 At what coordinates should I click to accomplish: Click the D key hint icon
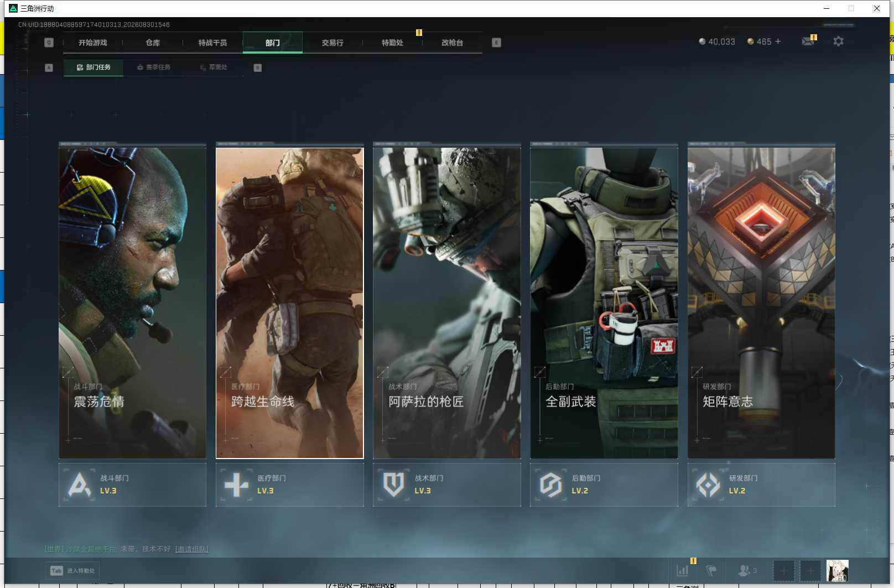(257, 67)
